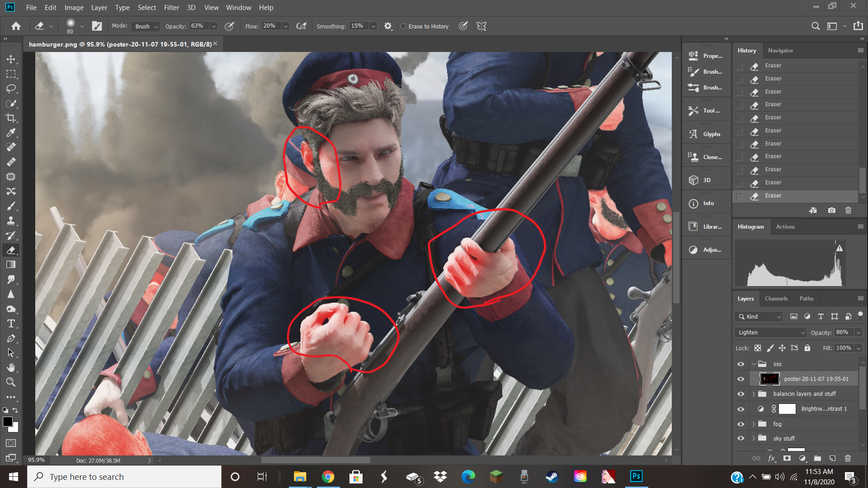
Task: Switch to the Channels tab
Action: coord(776,299)
